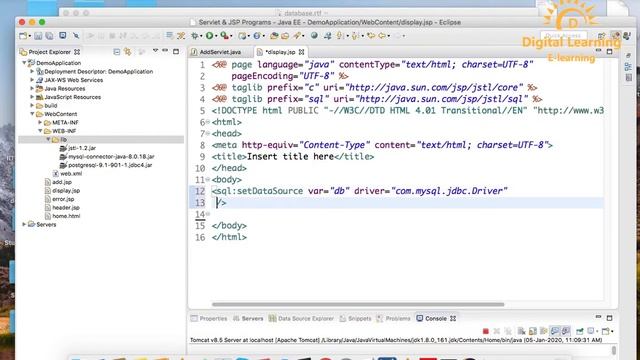Select display.jsp in Project Explorer

click(x=62, y=191)
